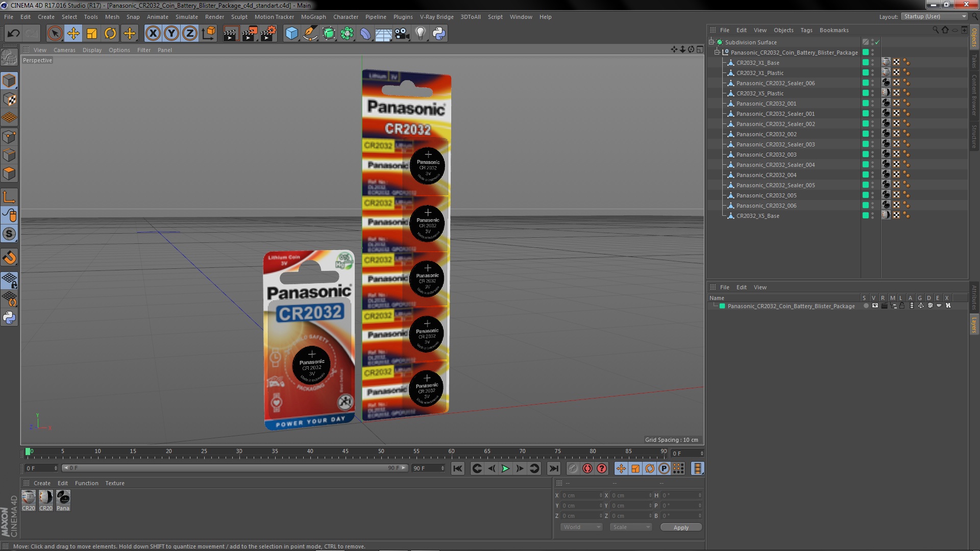
Task: Open Material Manager Create menu
Action: [42, 483]
